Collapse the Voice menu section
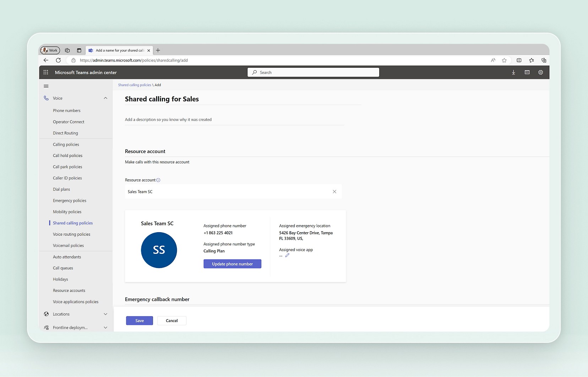 (105, 98)
